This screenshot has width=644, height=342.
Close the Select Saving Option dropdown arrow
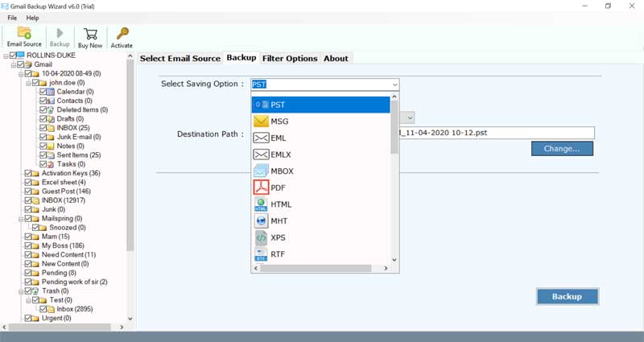pyautogui.click(x=394, y=84)
